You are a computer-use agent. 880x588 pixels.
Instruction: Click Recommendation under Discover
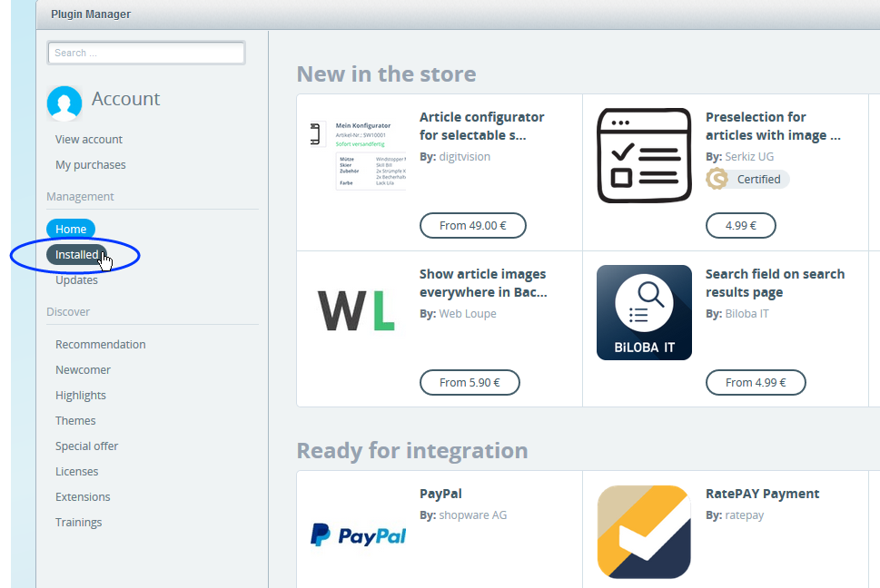click(100, 344)
